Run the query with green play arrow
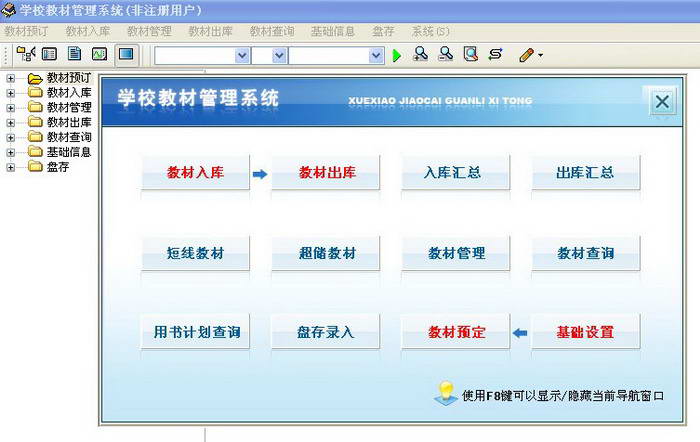Viewport: 700px width, 442px height. point(396,56)
